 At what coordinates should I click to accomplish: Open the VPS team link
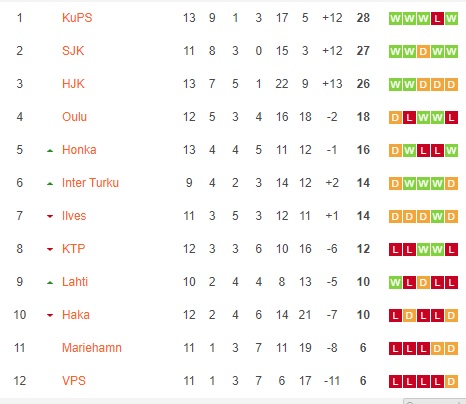(74, 381)
